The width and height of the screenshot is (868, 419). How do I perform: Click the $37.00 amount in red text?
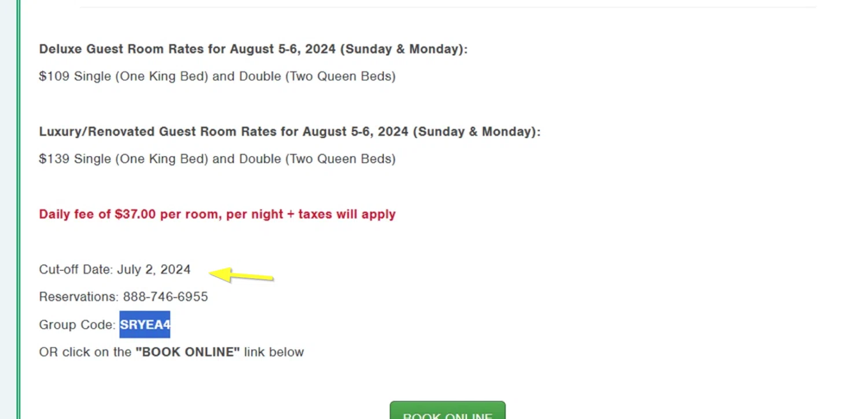click(x=135, y=214)
